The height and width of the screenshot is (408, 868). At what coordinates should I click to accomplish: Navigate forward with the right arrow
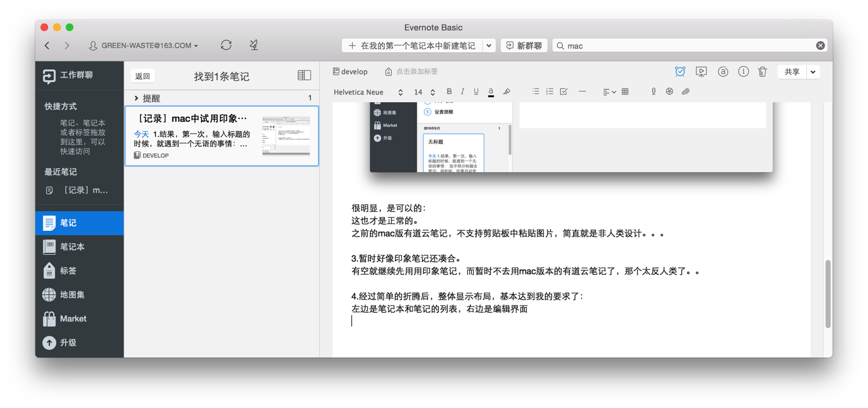pos(67,45)
